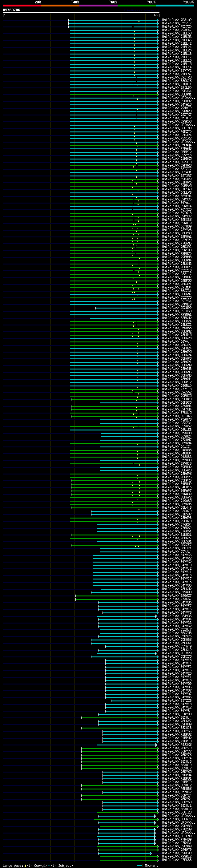Open hit UniRef100_Q6K9C5

tap(177, 403)
